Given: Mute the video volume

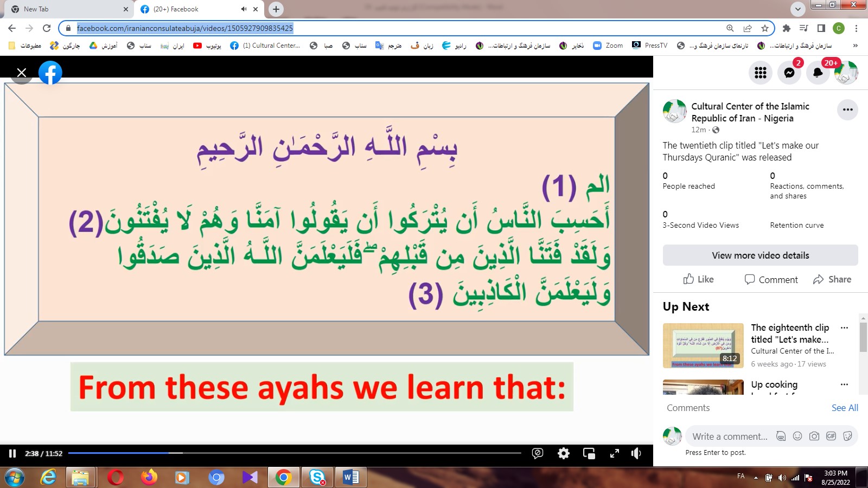Looking at the screenshot, I should [x=636, y=453].
